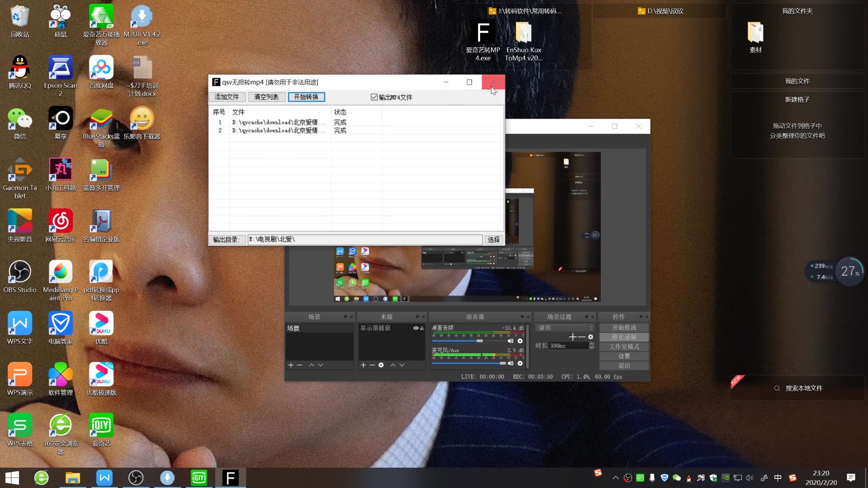
Task: Toggle 麦克风/aux mute in OBS mixer
Action: tap(510, 363)
